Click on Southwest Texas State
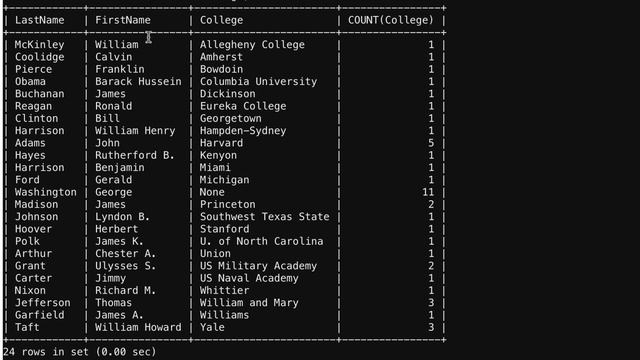 pyautogui.click(x=264, y=217)
